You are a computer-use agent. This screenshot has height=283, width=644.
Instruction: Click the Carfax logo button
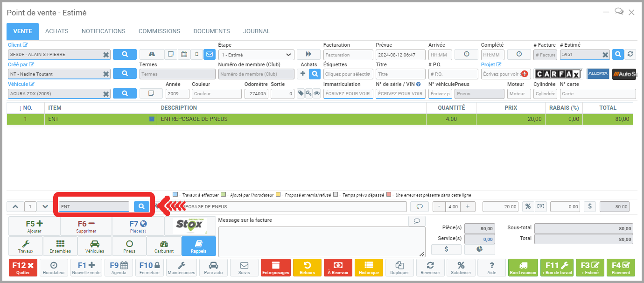click(558, 74)
